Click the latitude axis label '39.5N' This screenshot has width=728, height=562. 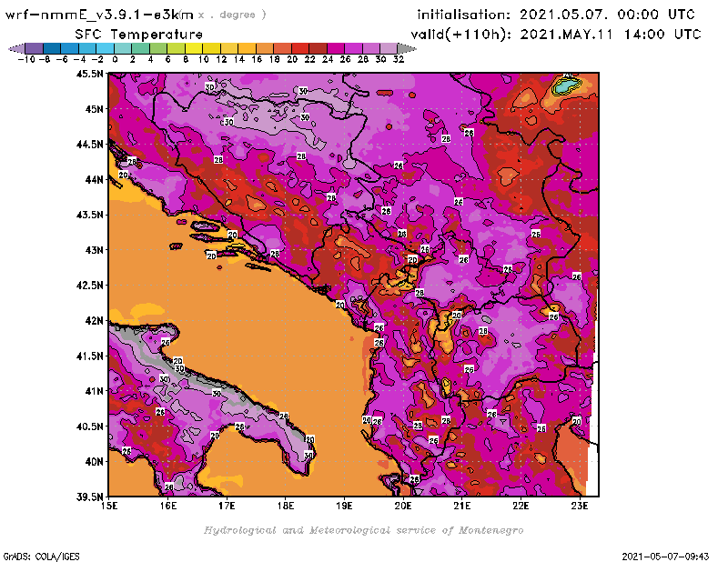pyautogui.click(x=89, y=497)
